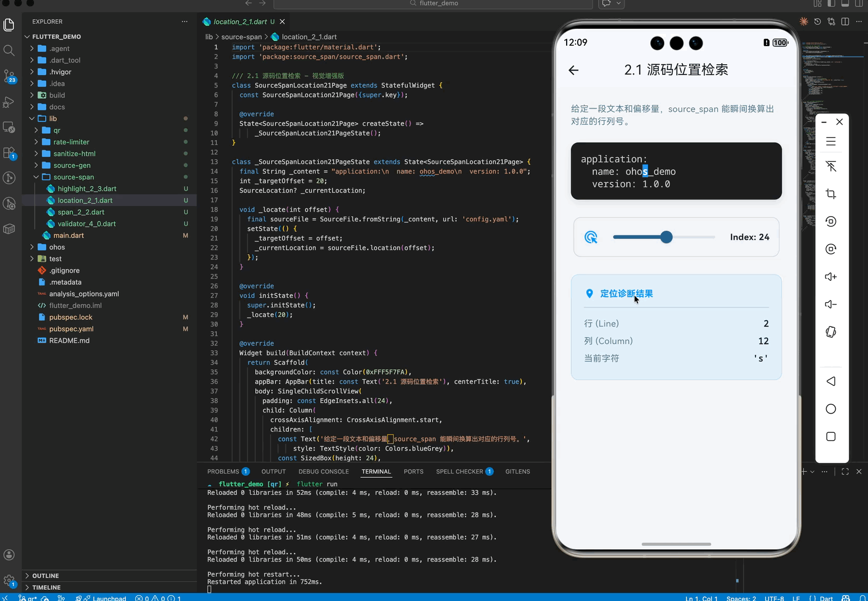This screenshot has height=601, width=868.
Task: Open chat dropdown arrow in title bar
Action: point(619,3)
